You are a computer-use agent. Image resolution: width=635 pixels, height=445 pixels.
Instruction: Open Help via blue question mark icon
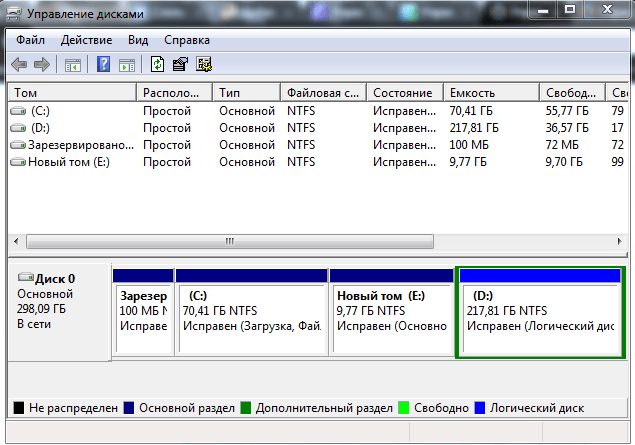tap(103, 65)
